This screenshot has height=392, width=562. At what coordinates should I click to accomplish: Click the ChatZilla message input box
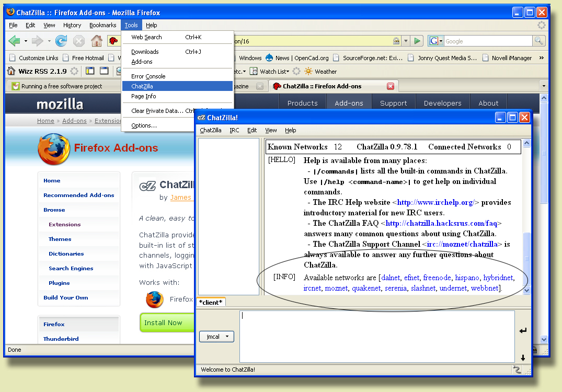[377, 337]
